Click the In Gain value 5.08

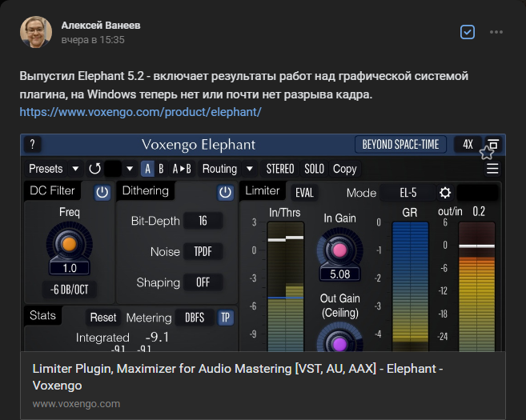339,274
